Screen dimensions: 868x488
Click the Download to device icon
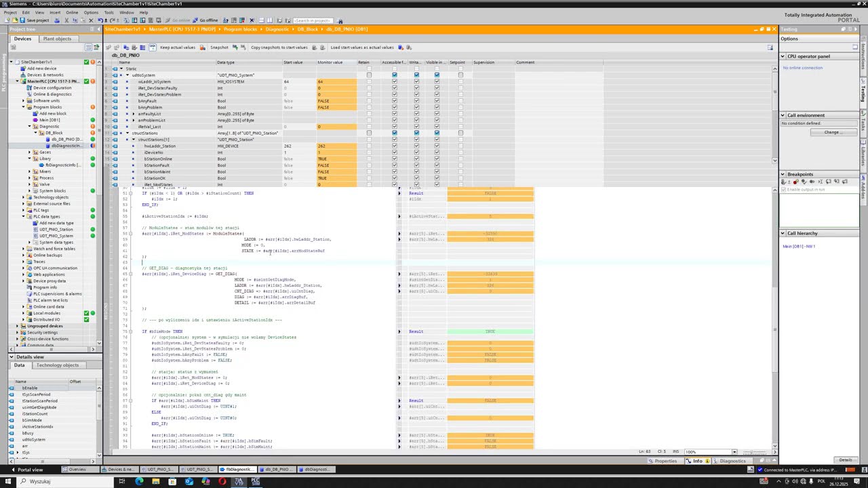[134, 20]
